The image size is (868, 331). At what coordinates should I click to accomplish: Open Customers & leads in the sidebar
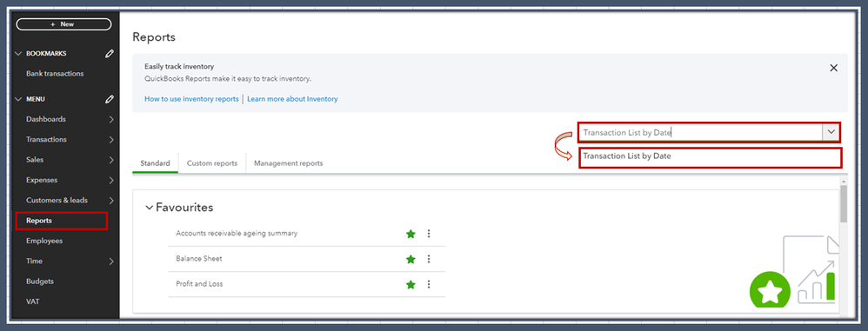pos(57,201)
